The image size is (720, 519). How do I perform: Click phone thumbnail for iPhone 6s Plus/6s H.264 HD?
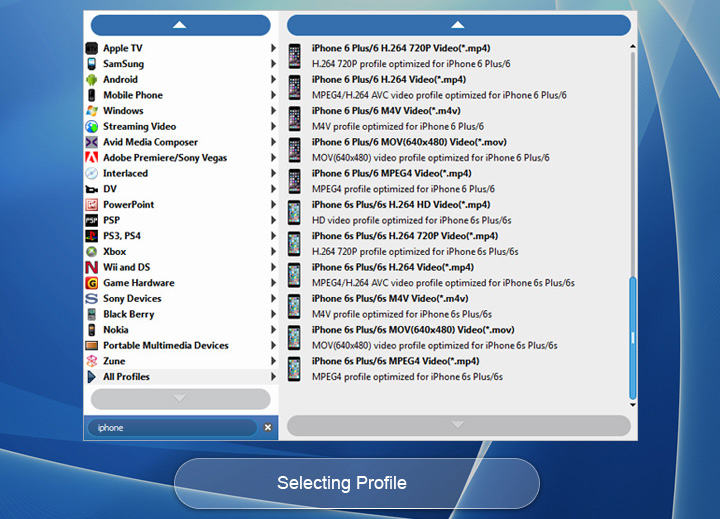coord(294,213)
